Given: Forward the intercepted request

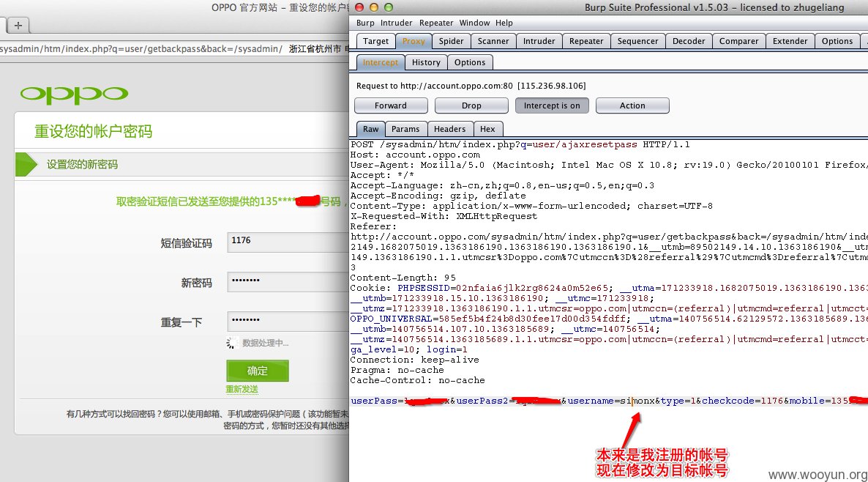Looking at the screenshot, I should pyautogui.click(x=391, y=105).
